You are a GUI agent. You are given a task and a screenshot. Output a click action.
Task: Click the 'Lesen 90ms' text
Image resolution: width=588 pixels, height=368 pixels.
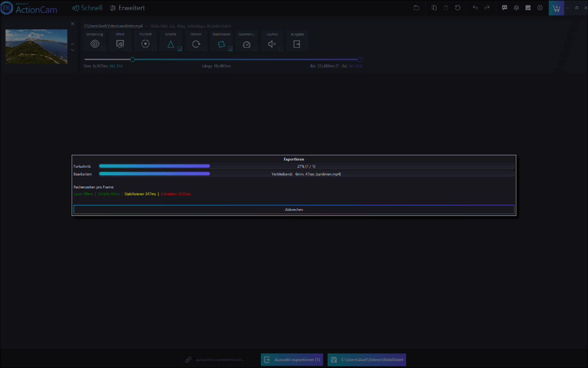[x=83, y=194]
